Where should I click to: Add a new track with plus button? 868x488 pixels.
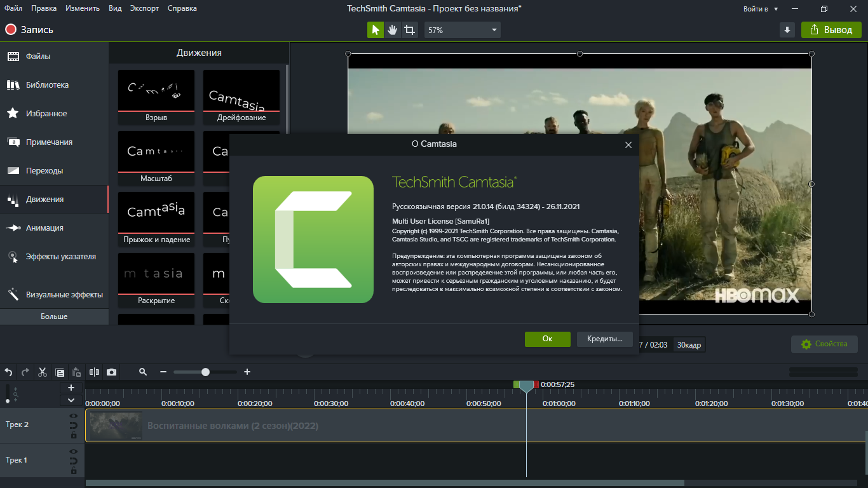[x=71, y=388]
